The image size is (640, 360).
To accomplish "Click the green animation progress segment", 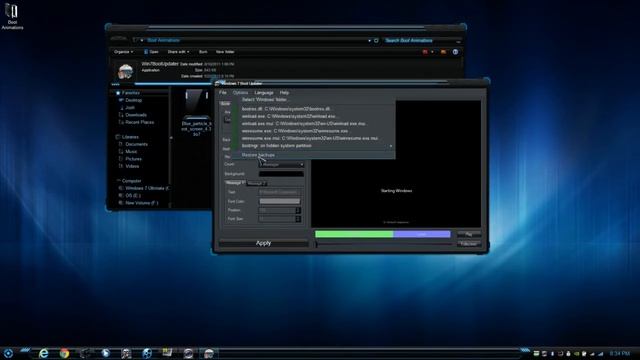I will (x=354, y=234).
